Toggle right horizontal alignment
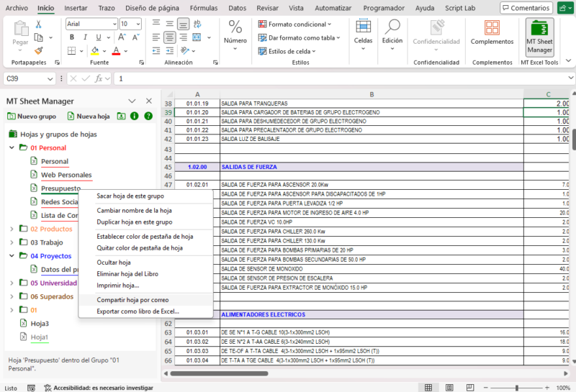 tap(183, 37)
